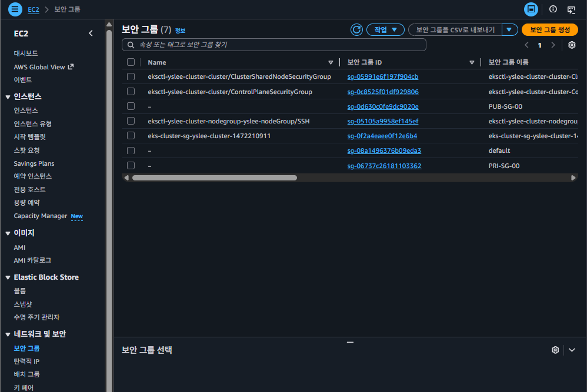The image size is (587, 392).
Task: Open table preferences gear icon
Action: tap(572, 45)
